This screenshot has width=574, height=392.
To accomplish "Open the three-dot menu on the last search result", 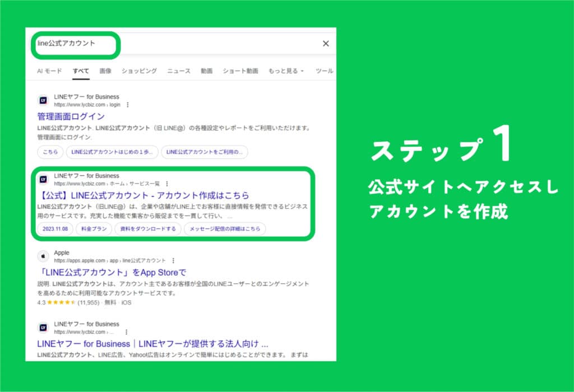I will [x=127, y=332].
